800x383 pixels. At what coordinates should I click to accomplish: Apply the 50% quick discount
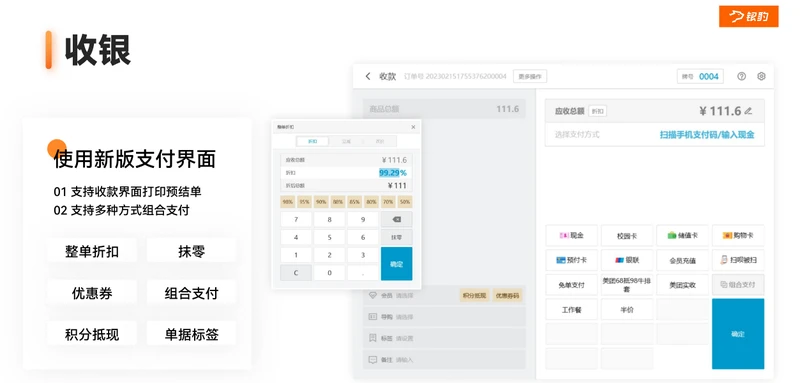tap(405, 201)
